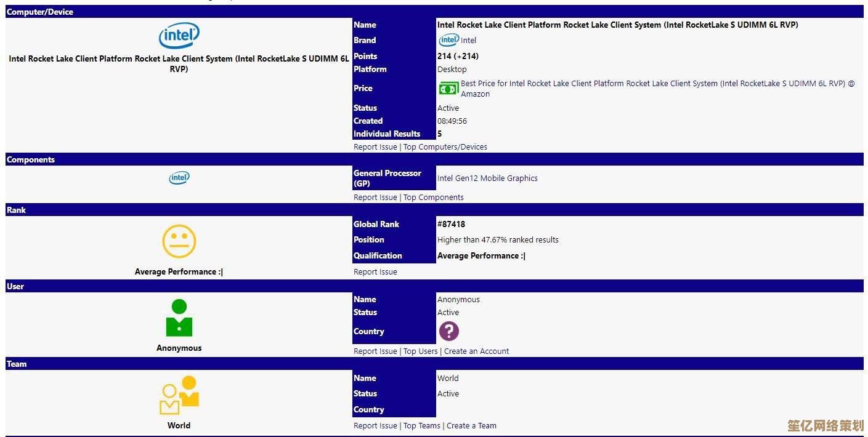
Task: Click the green Anonymous user avatar icon
Action: pyautogui.click(x=179, y=318)
